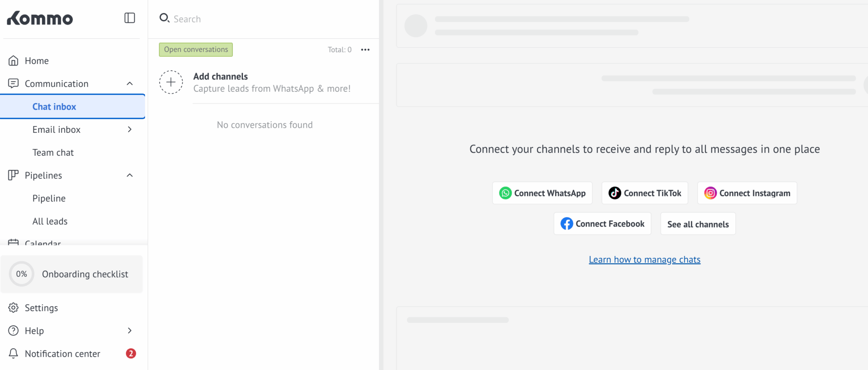Click the Total: 0 counter text
The width and height of the screenshot is (868, 370).
click(x=339, y=50)
